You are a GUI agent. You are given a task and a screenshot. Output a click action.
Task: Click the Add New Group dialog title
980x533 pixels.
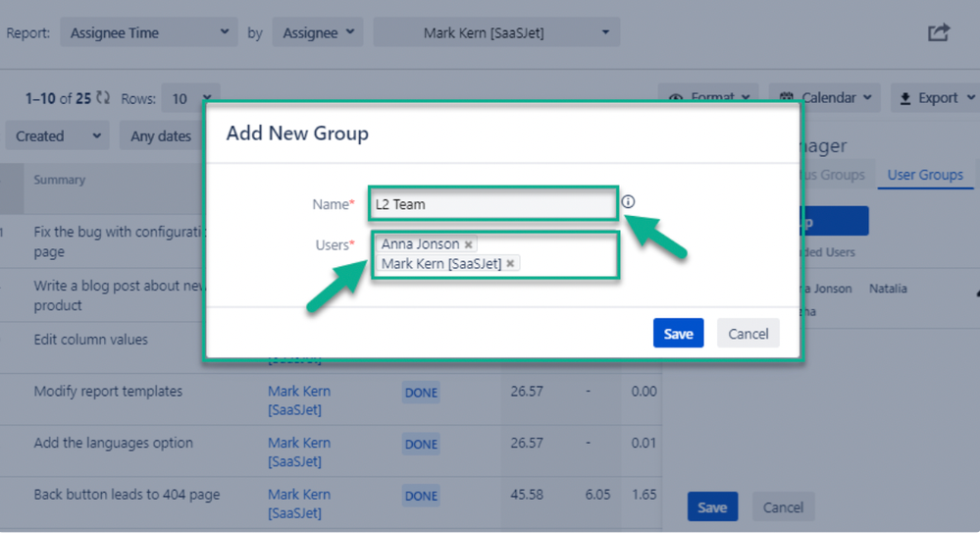coord(297,133)
